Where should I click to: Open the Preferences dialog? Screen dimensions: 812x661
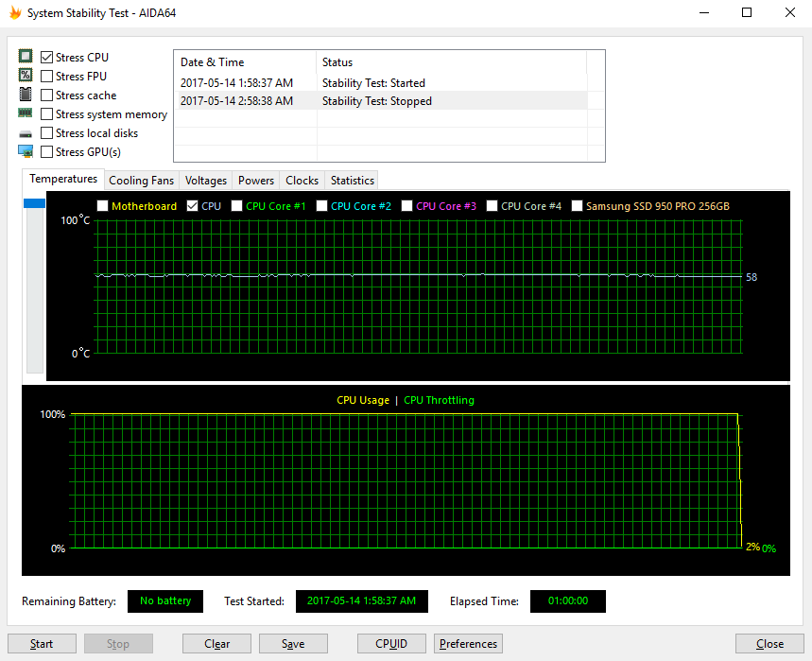tap(468, 644)
